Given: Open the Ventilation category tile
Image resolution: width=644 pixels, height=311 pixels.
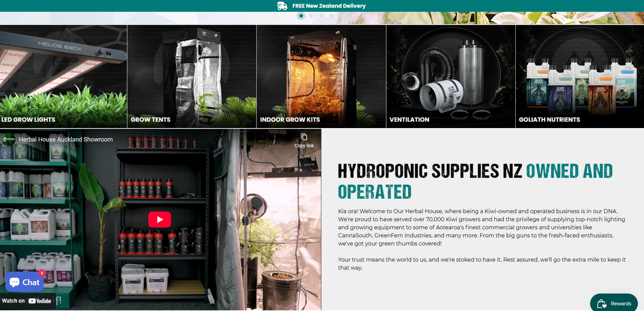Looking at the screenshot, I should 451,77.
